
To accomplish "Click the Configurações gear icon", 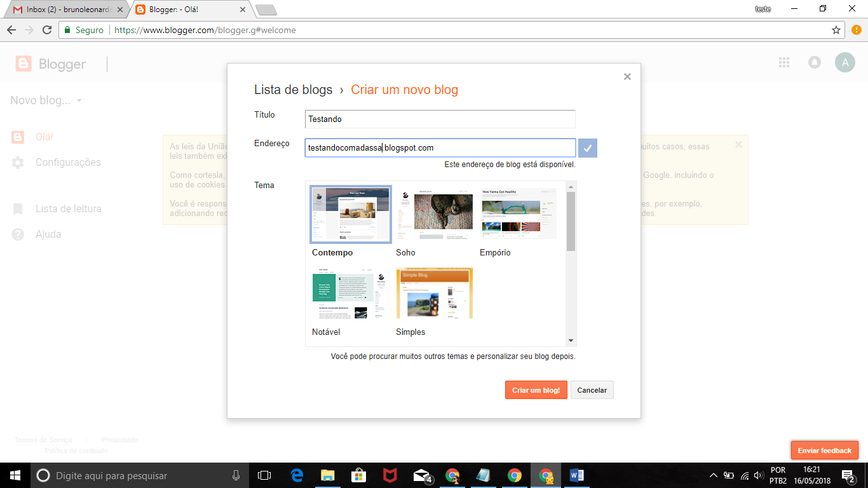I will click(18, 163).
